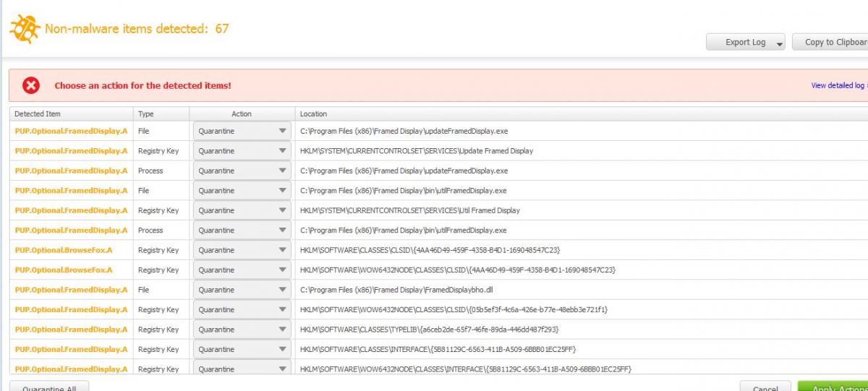
Task: Open action dropdown for {05b5ef3f-4c6a registry row
Action: [242, 310]
